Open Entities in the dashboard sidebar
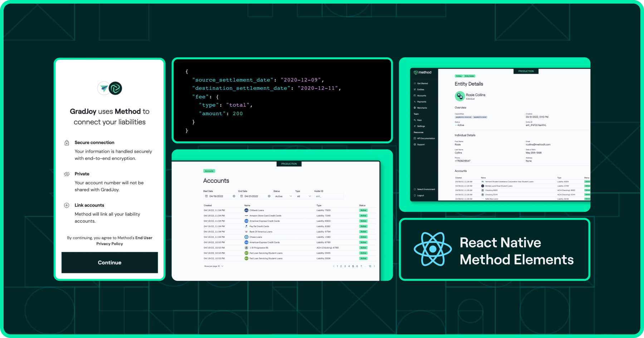This screenshot has height=338, width=644. click(x=419, y=90)
